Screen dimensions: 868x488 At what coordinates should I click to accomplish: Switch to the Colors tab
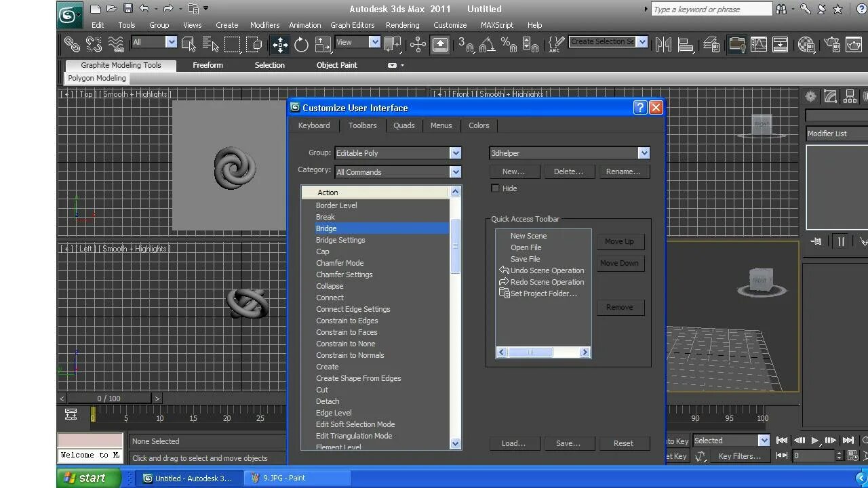tap(479, 125)
